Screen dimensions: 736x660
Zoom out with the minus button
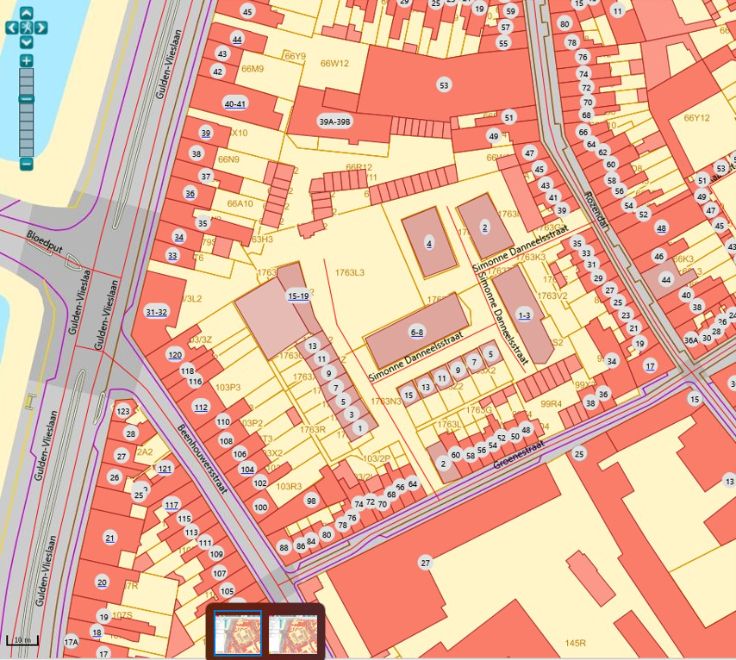(26, 164)
